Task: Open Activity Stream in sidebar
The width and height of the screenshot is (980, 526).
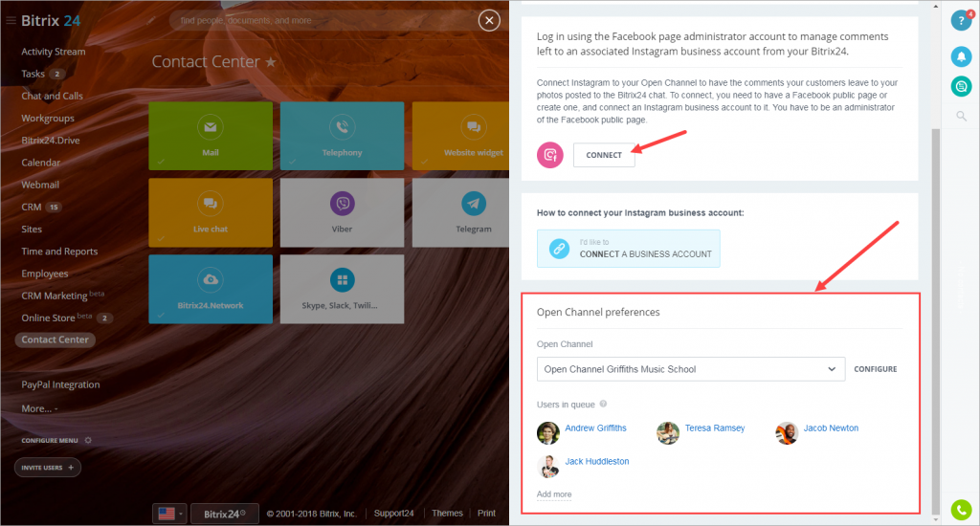Action: pos(54,52)
